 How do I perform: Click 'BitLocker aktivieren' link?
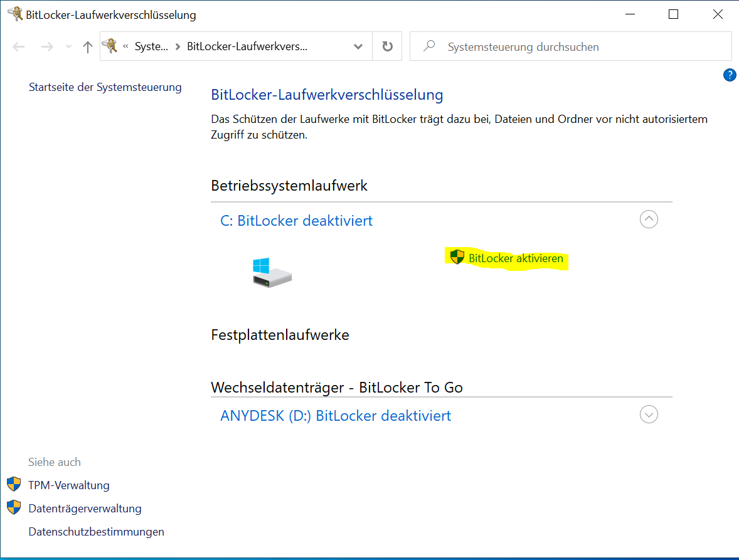click(x=516, y=258)
